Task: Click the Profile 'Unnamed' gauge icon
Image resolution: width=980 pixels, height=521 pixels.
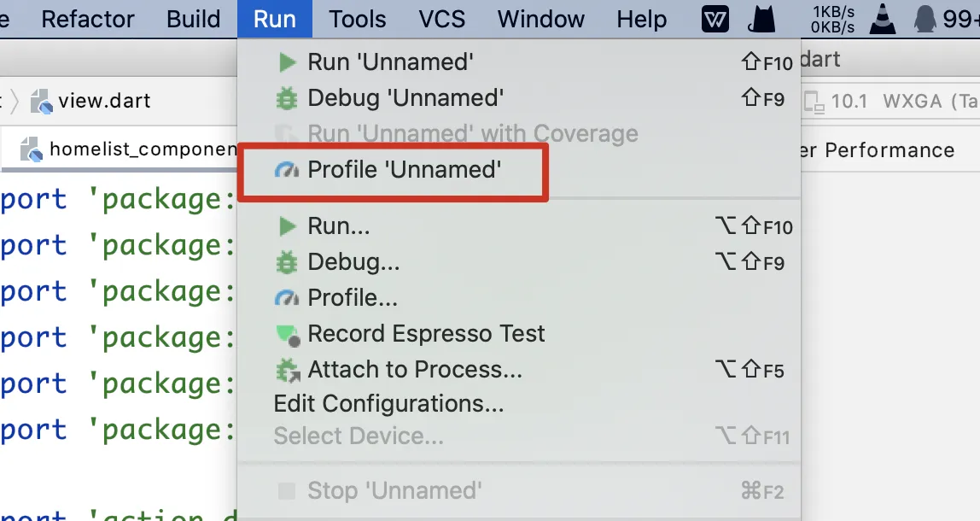Action: click(x=287, y=171)
